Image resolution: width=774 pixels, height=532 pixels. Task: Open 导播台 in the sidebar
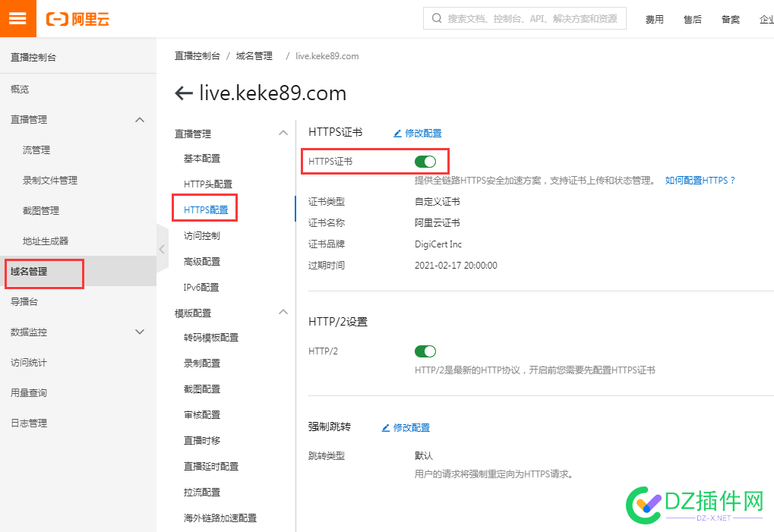24,302
